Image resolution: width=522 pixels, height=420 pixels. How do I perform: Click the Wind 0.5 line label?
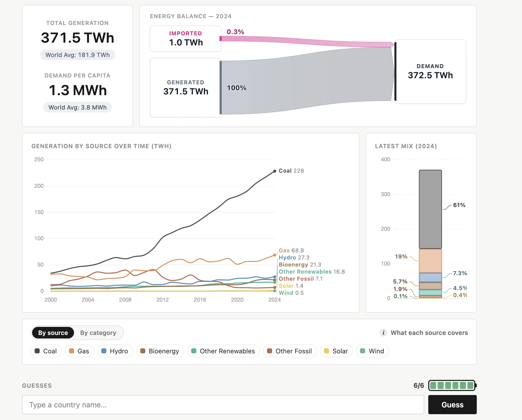(x=291, y=293)
